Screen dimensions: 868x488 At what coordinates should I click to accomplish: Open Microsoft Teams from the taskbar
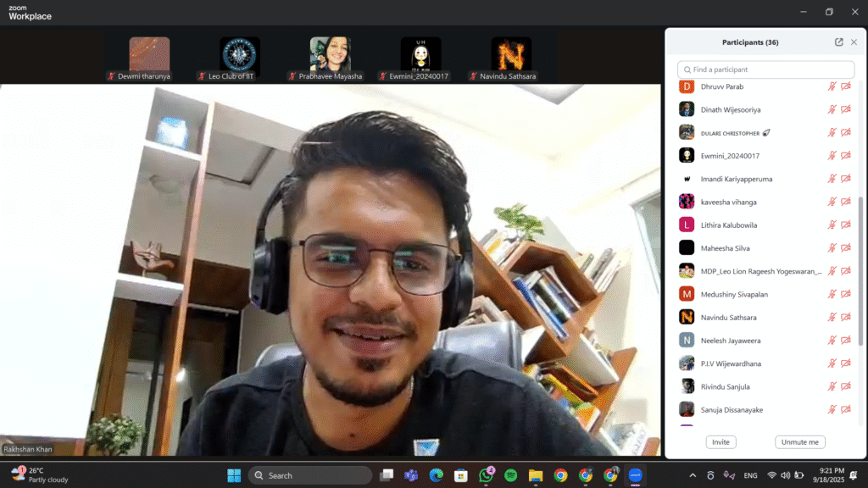click(411, 475)
